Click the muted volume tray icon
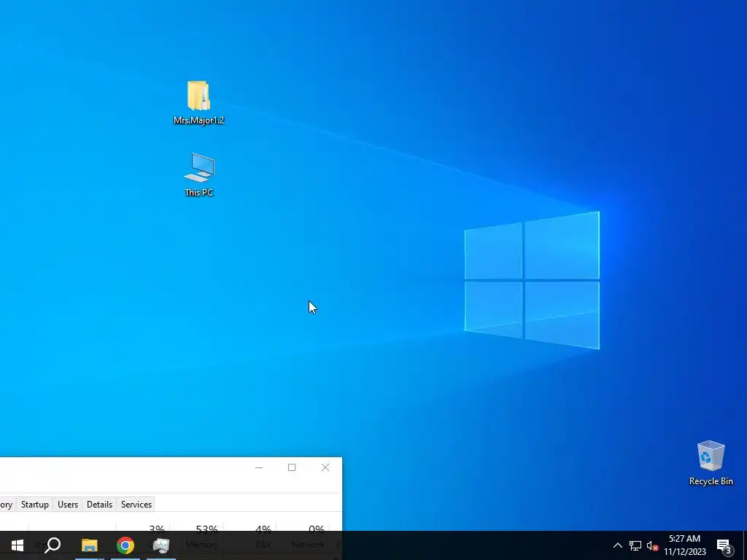 [652, 545]
